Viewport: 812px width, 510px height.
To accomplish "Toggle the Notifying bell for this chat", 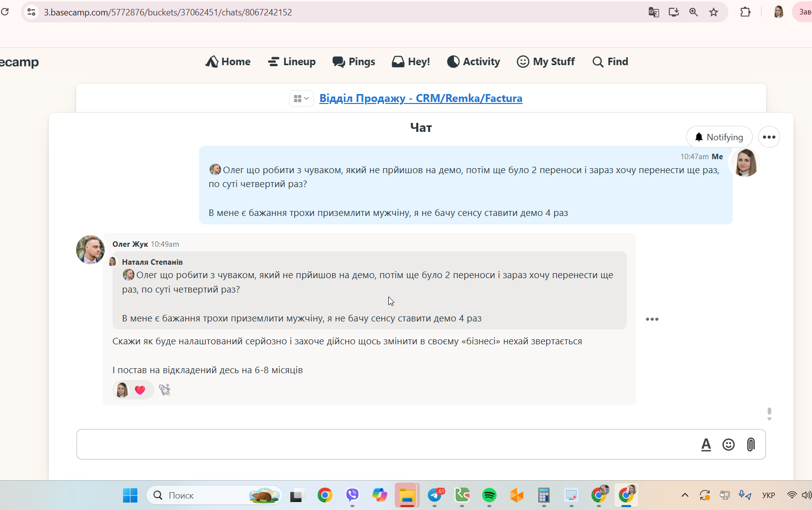I will 719,137.
